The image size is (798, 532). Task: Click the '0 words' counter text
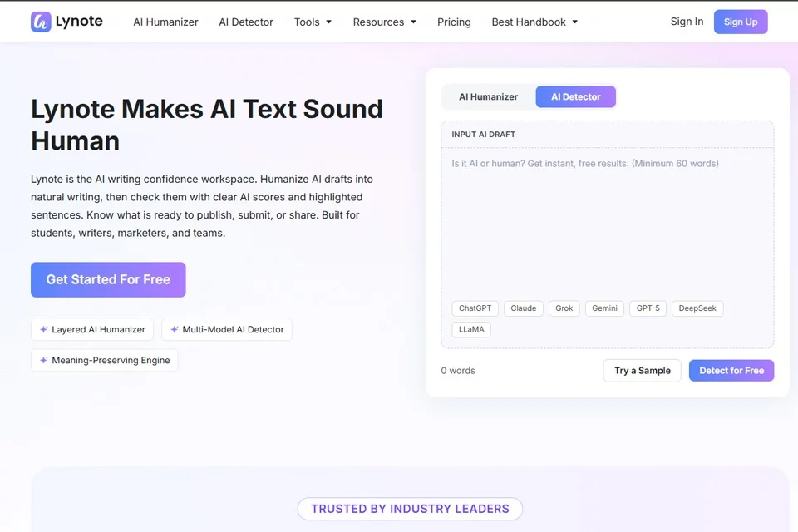(x=457, y=371)
